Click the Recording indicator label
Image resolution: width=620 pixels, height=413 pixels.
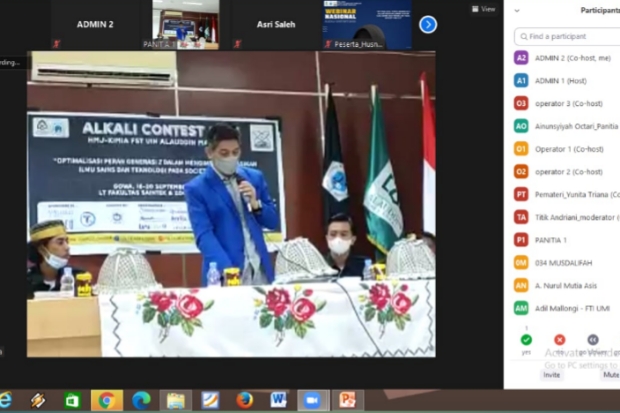(x=9, y=63)
